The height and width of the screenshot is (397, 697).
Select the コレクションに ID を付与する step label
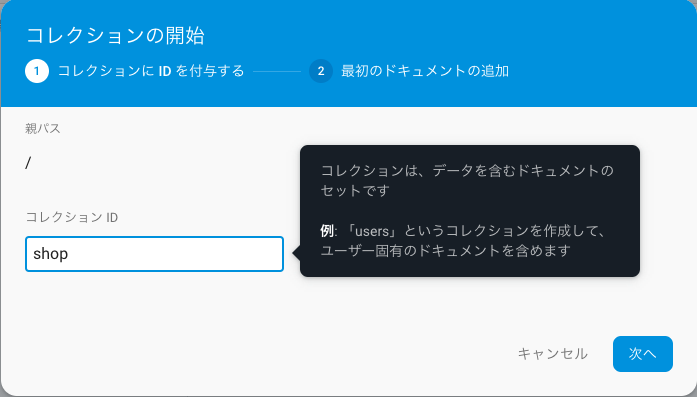point(151,71)
